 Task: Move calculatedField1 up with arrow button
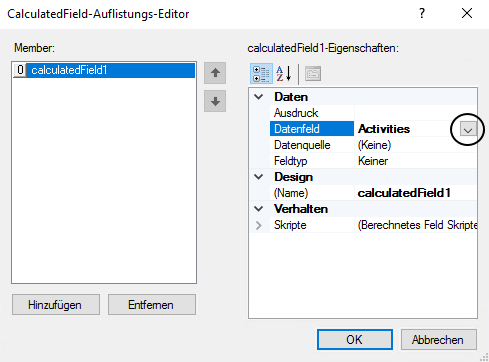(x=215, y=73)
